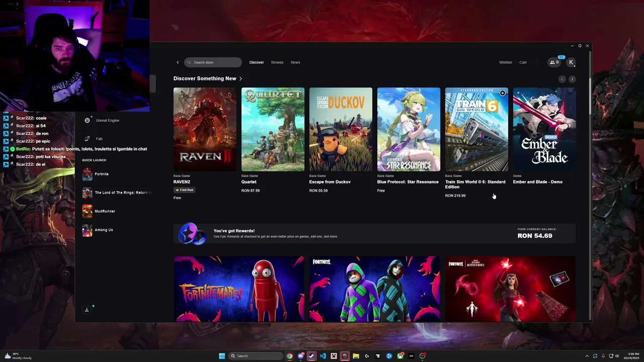Switch to Epic Games Launcher taskbar icon
The width and height of the screenshot is (644, 362).
345,356
